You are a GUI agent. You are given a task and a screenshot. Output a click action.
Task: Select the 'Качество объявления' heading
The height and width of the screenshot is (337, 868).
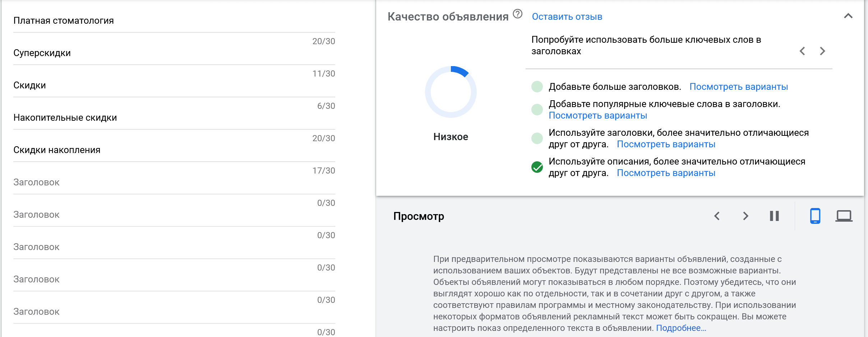(x=448, y=17)
